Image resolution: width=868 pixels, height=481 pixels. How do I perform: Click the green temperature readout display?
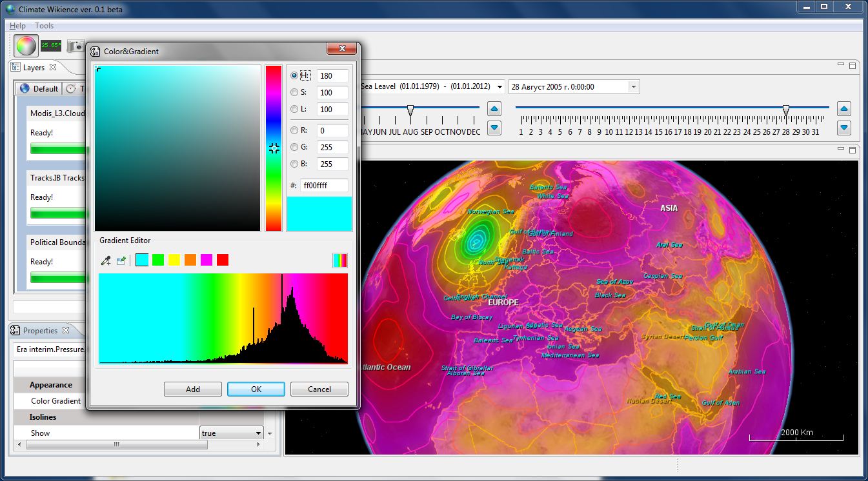click(51, 46)
